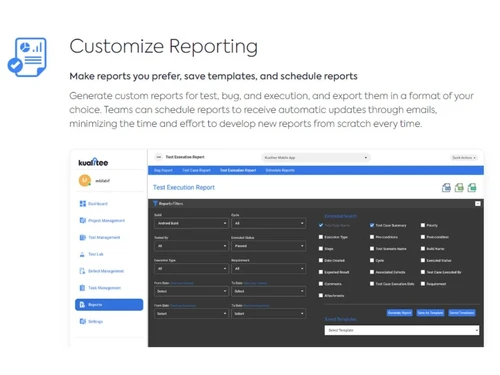Open Executed Status dropdown showing Passed
Image resolution: width=500 pixels, height=375 pixels.
click(268, 246)
